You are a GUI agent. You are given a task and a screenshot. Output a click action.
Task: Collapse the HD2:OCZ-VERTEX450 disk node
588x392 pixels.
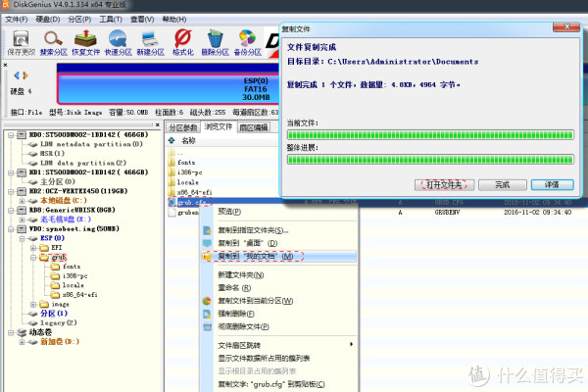[11, 191]
